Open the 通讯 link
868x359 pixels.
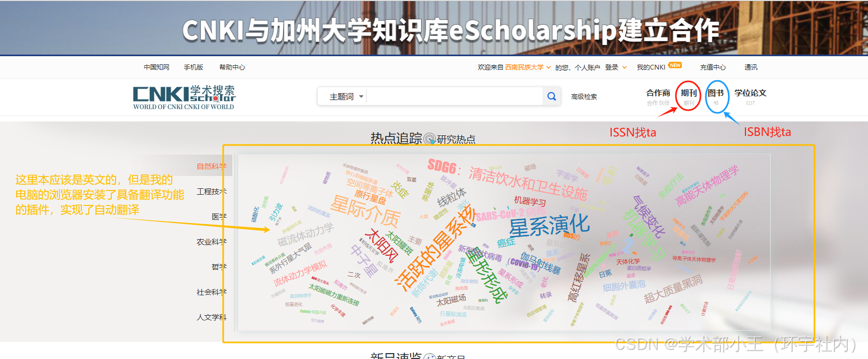point(751,67)
